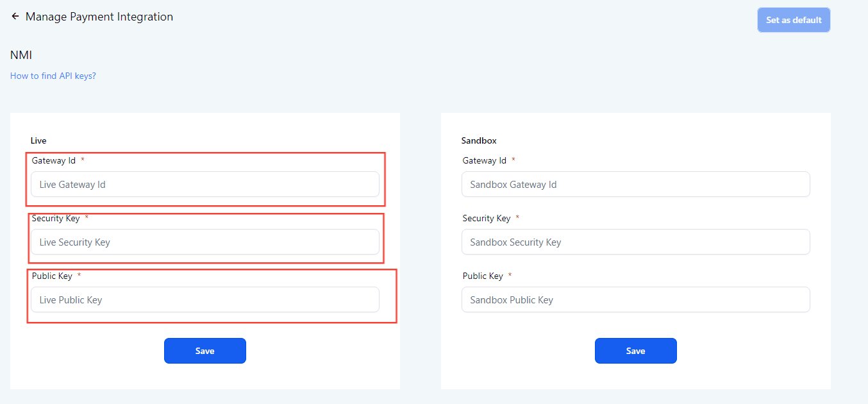The height and width of the screenshot is (404, 868).
Task: Click the Set as default button
Action: click(x=794, y=20)
